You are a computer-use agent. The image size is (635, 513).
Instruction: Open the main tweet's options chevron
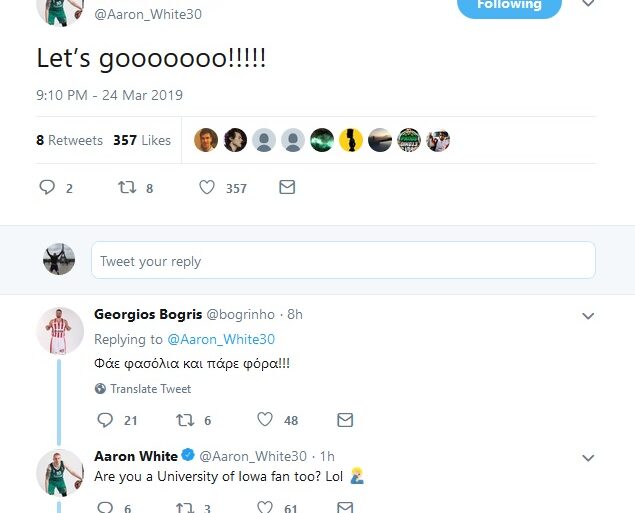point(589,4)
